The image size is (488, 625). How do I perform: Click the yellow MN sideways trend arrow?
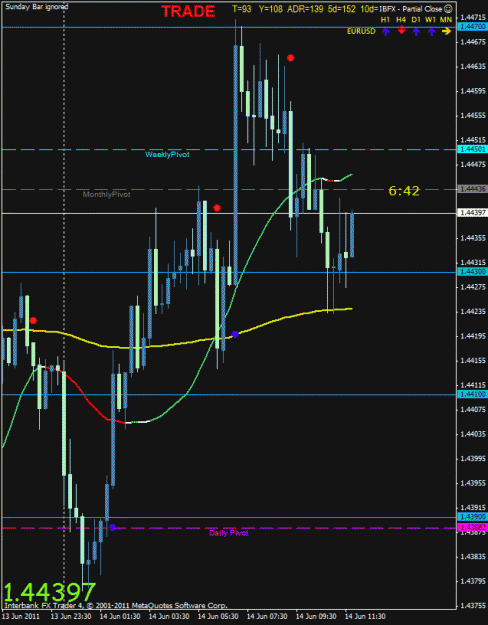446,31
